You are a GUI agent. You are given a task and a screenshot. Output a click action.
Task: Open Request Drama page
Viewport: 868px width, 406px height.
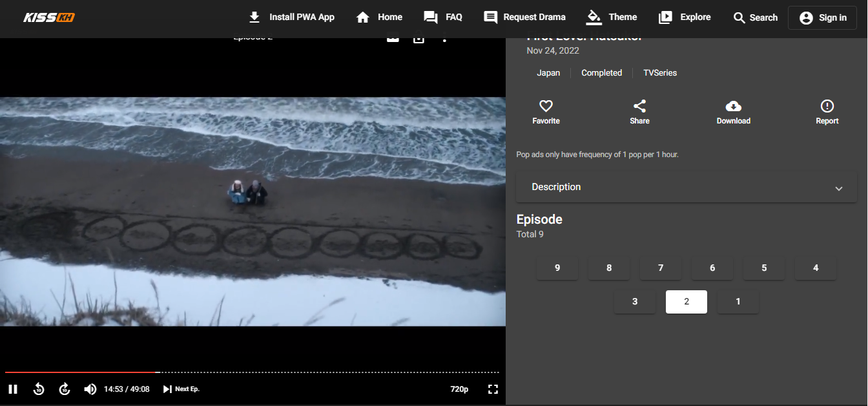click(524, 17)
